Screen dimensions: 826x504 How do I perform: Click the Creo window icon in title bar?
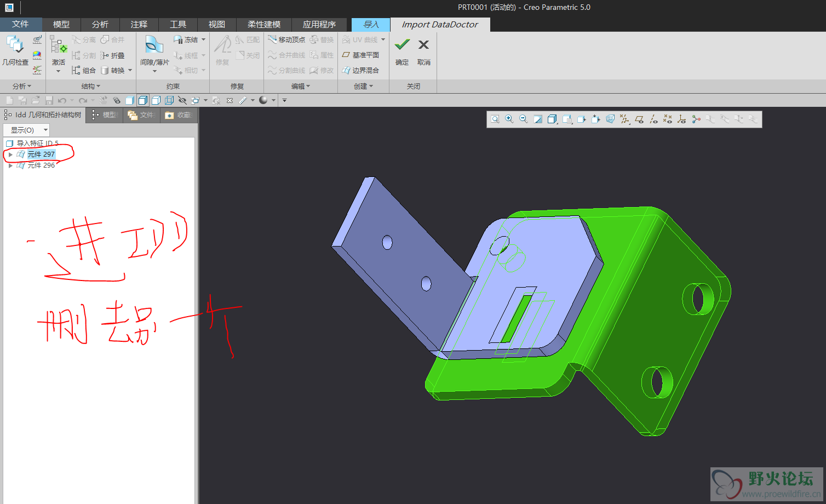pos(9,7)
